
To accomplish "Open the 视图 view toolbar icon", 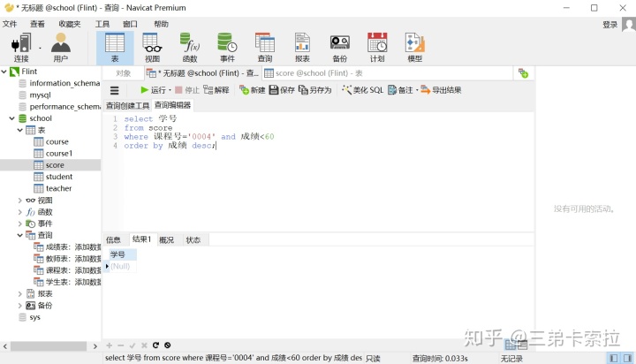I will point(153,48).
